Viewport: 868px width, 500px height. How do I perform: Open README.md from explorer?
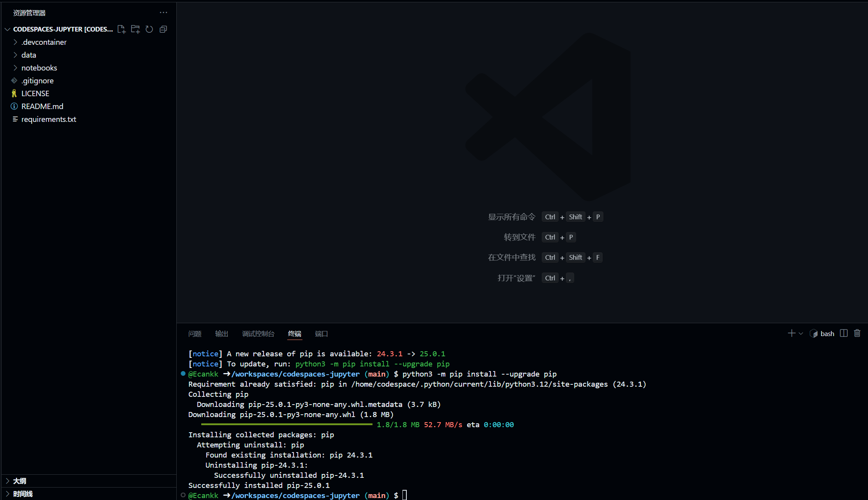89,106
